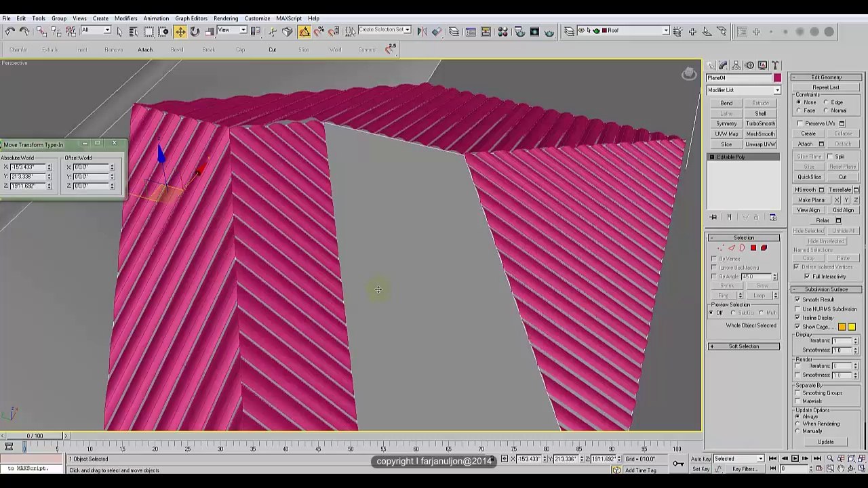Open the Utilities hammer panel tab
Screen dimensions: 868x488
(x=776, y=65)
